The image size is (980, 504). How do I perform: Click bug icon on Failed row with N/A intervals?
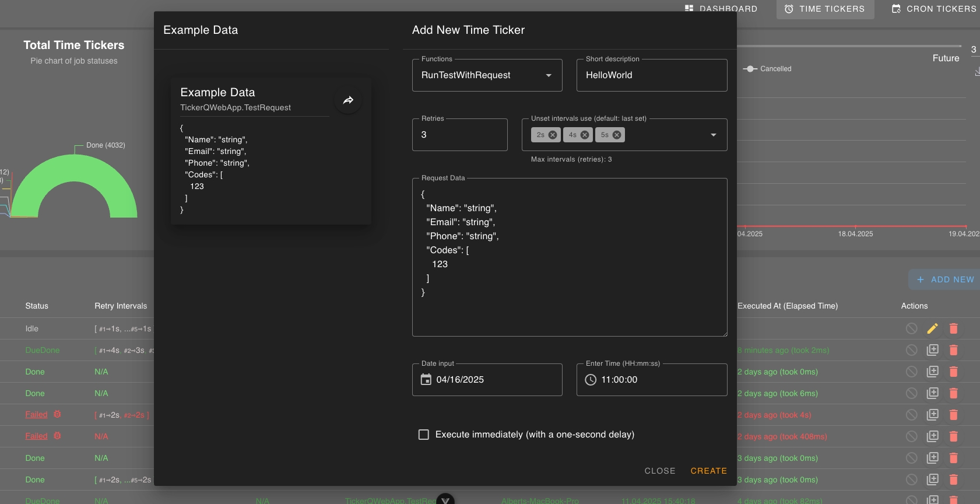click(57, 436)
